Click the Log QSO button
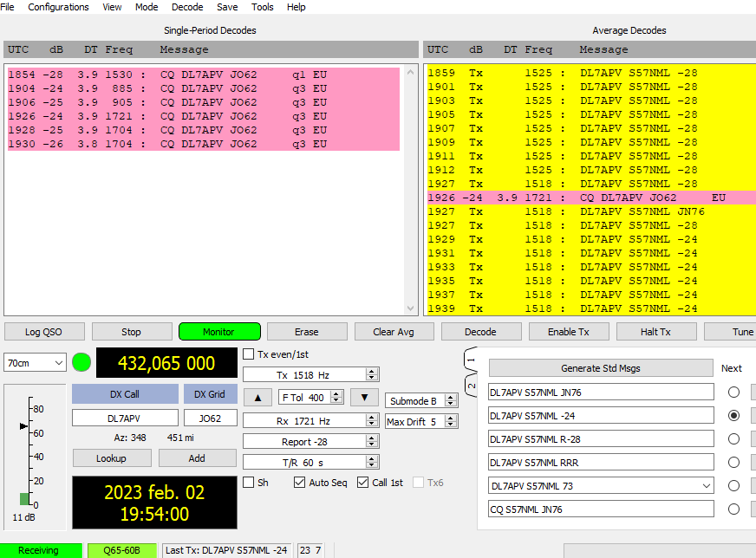756x558 pixels. point(44,332)
